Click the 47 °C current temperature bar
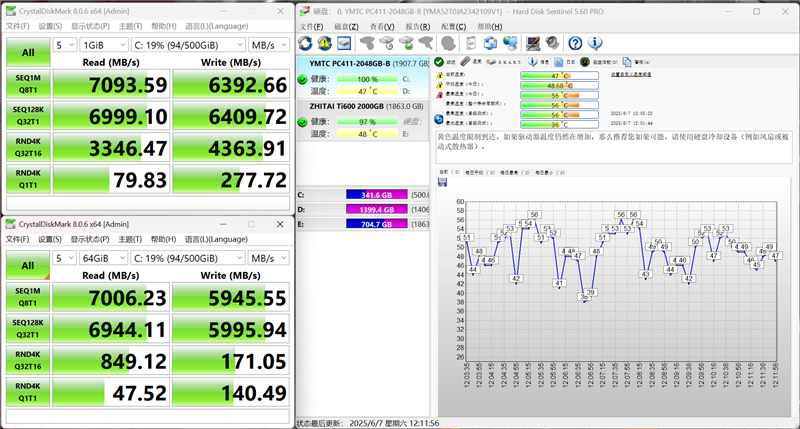 (x=559, y=75)
